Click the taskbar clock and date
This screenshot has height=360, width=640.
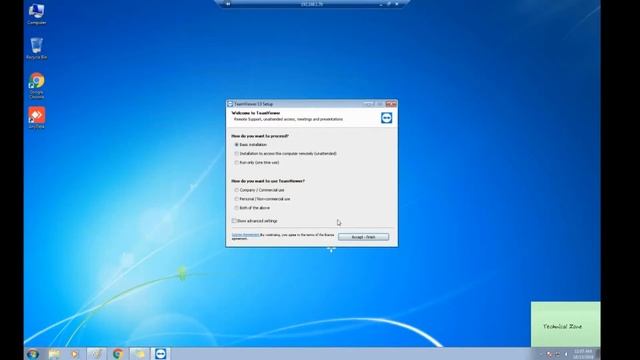583,354
